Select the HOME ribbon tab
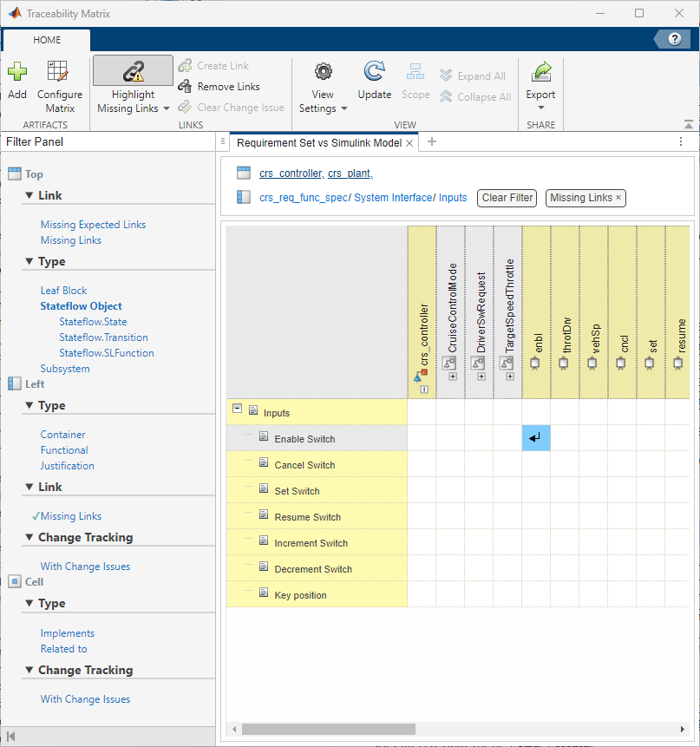The height and width of the screenshot is (747, 700). point(47,40)
